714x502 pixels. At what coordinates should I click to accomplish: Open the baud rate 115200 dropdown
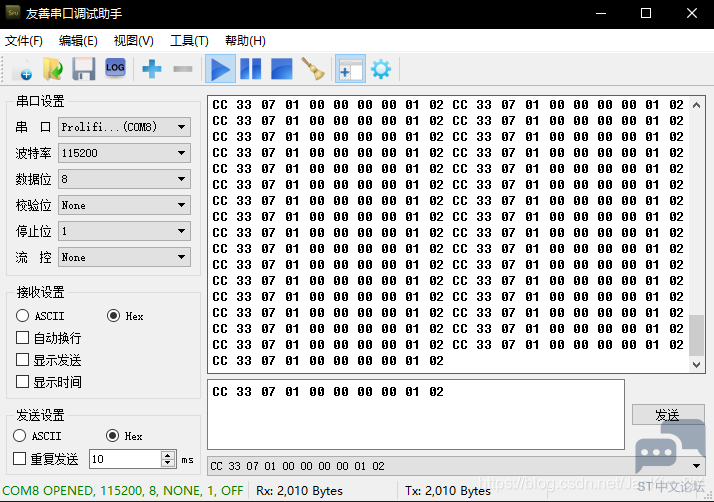[x=124, y=153]
